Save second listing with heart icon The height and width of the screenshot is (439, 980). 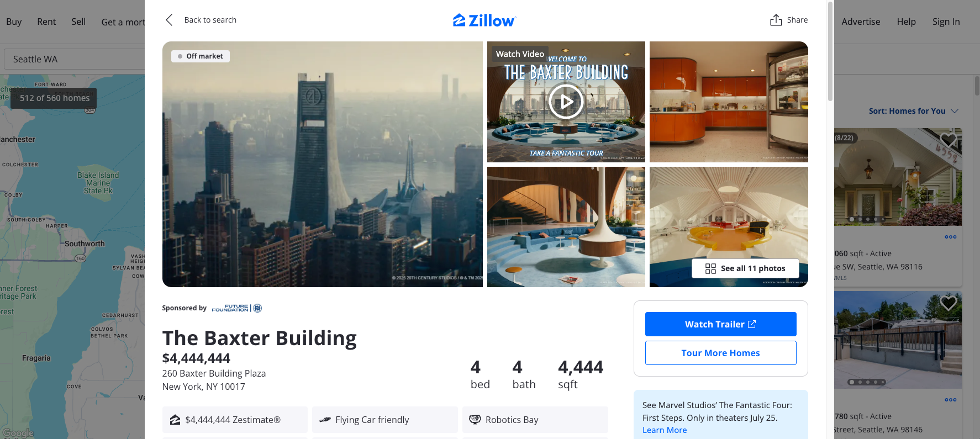[949, 303]
